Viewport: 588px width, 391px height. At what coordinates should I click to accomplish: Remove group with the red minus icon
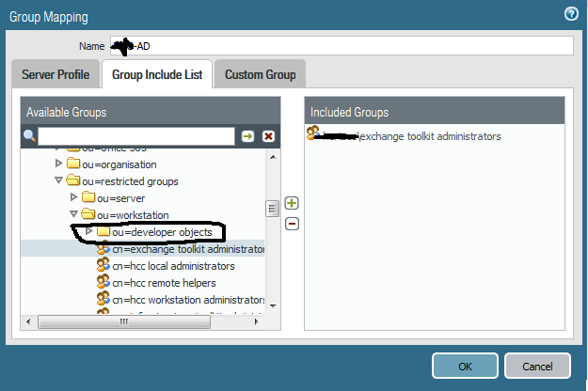[292, 224]
